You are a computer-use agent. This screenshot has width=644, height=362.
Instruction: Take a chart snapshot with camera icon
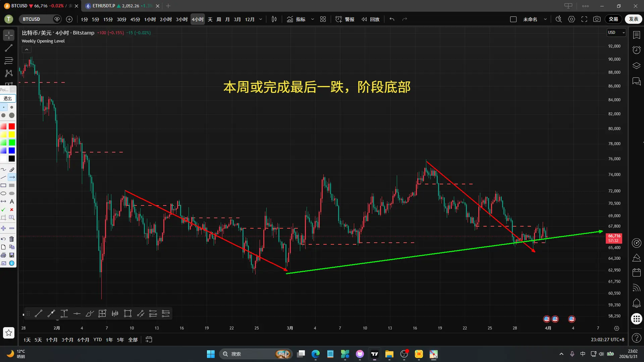(597, 19)
